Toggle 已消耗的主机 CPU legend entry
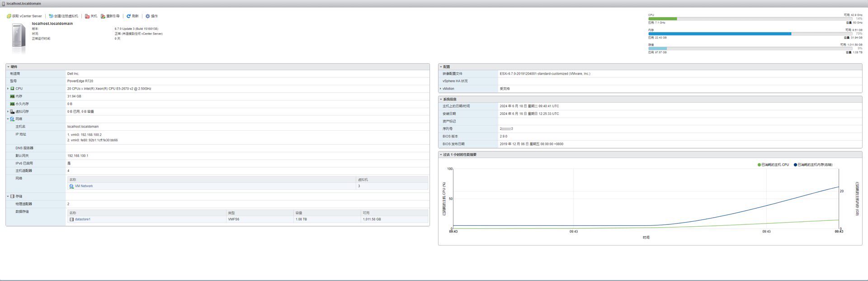The height and width of the screenshot is (281, 868). pos(773,165)
